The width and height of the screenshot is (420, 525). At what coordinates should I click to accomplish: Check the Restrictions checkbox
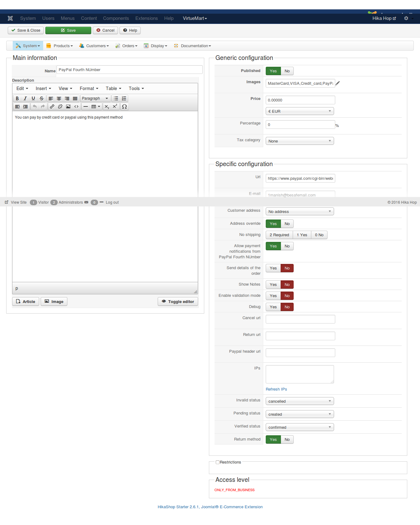point(218,462)
